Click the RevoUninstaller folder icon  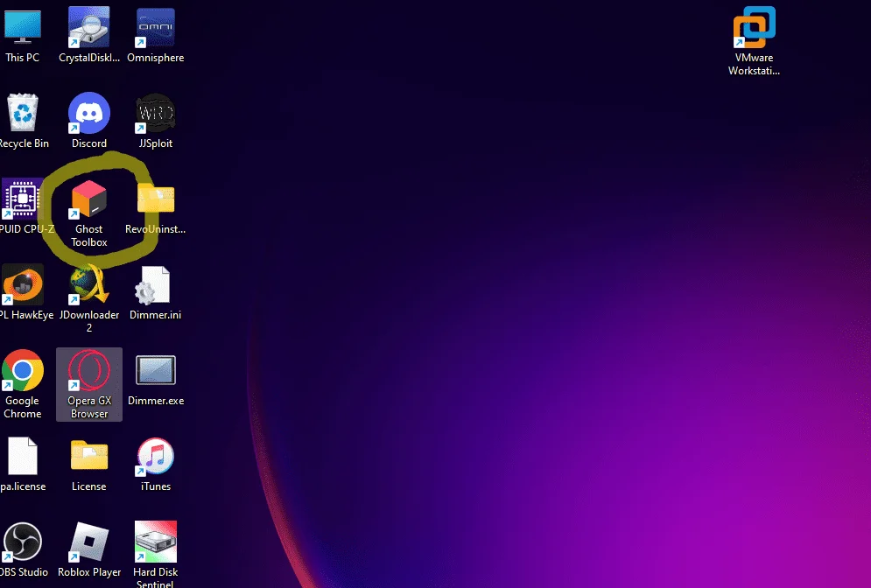pyautogui.click(x=156, y=199)
